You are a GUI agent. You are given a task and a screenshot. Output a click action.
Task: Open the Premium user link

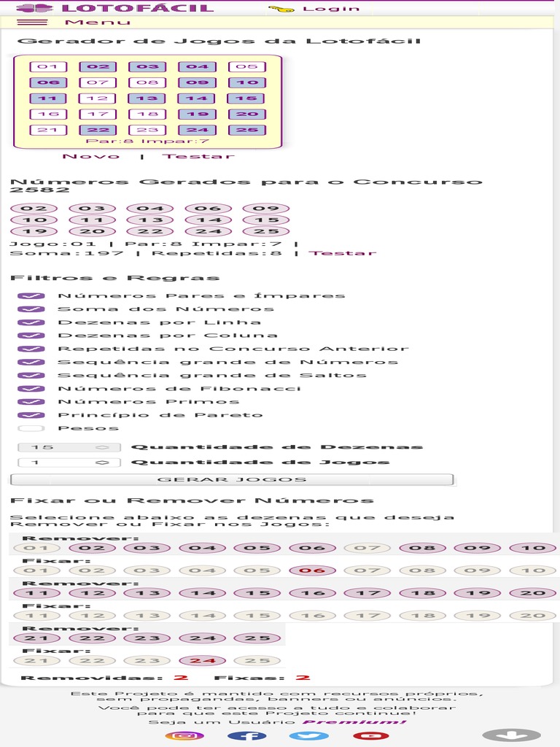coord(354,721)
